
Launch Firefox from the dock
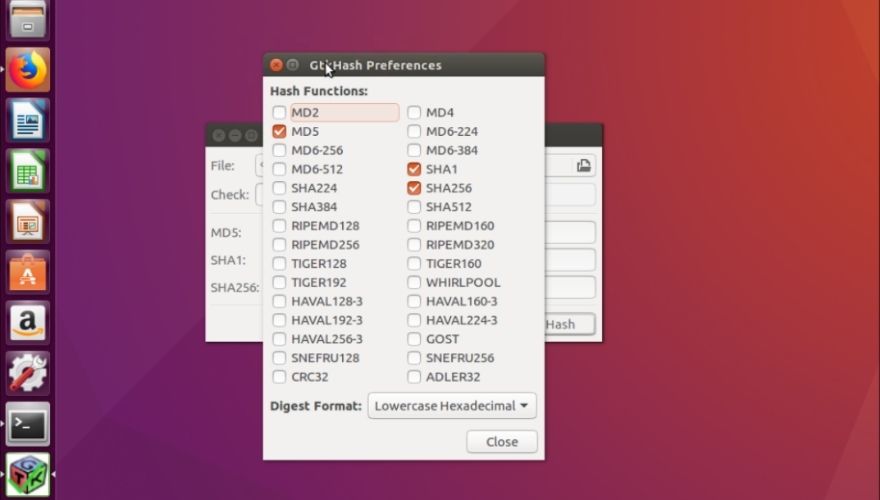pos(28,70)
